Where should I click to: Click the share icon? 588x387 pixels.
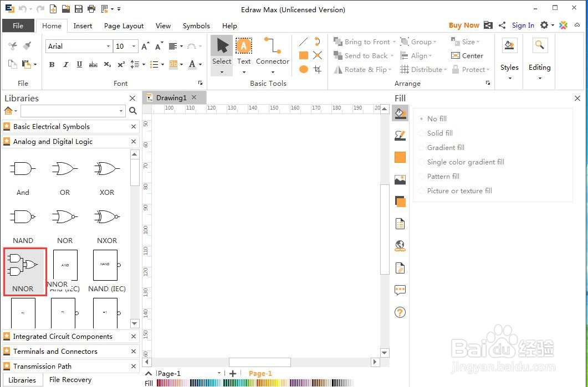point(502,25)
